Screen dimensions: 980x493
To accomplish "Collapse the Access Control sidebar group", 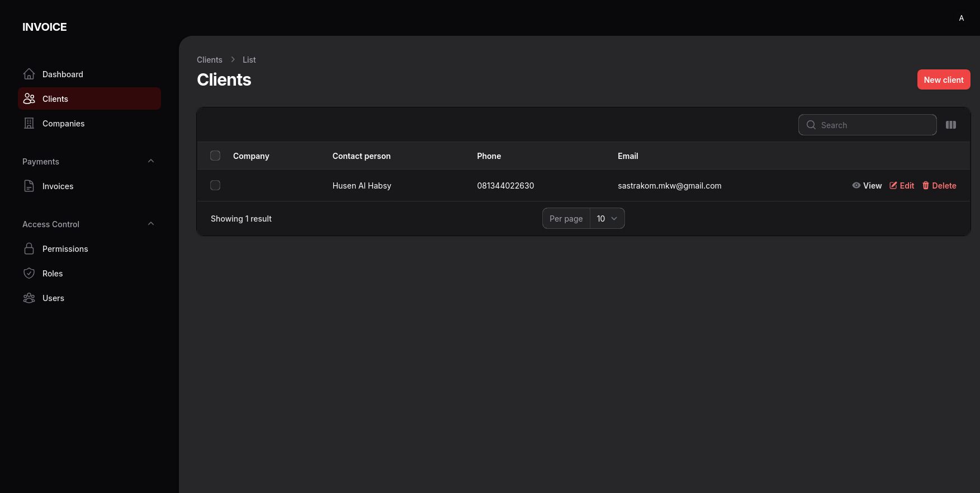I will coord(150,224).
